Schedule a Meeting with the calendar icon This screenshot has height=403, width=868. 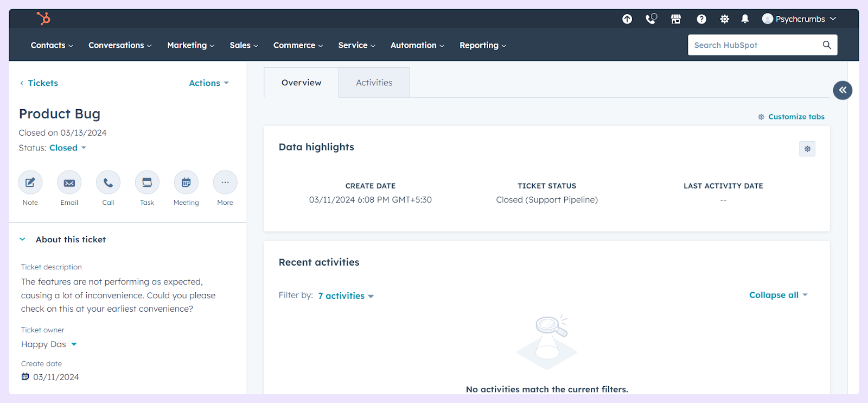(186, 182)
